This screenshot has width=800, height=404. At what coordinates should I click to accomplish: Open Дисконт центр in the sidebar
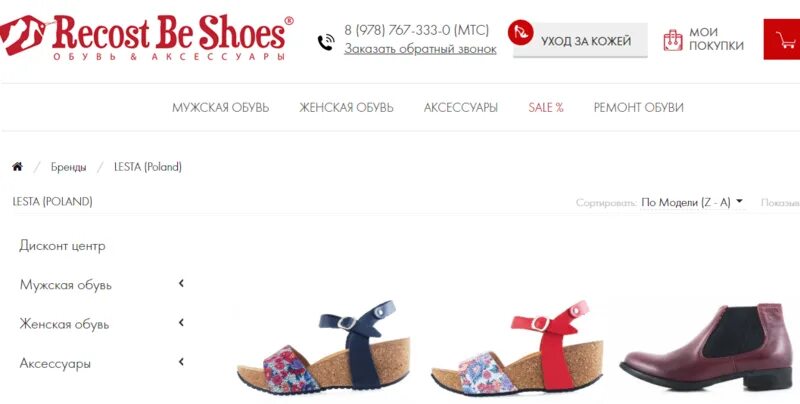(x=62, y=246)
